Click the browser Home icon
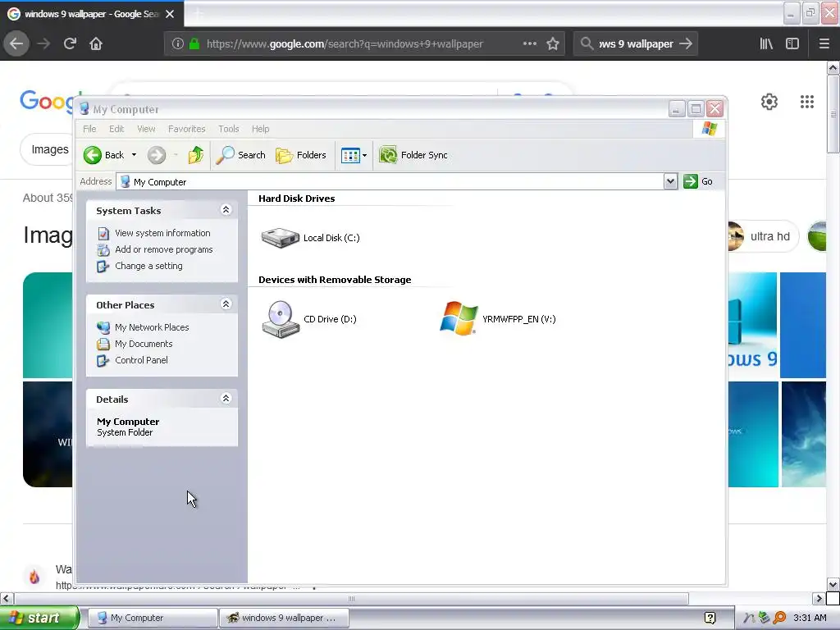Image resolution: width=840 pixels, height=630 pixels. [x=95, y=43]
